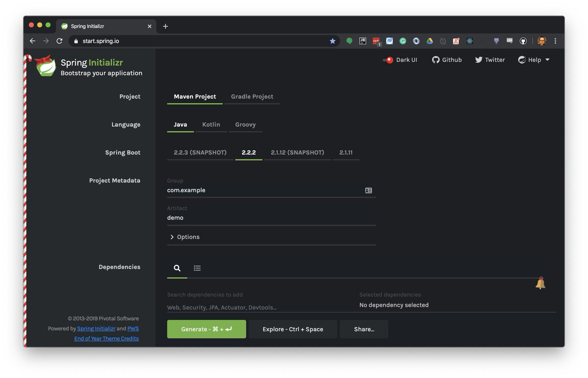588x378 pixels.
Task: Choose Java as the language
Action: [x=180, y=125]
